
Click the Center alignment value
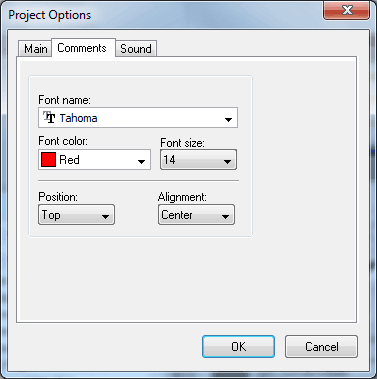177,215
